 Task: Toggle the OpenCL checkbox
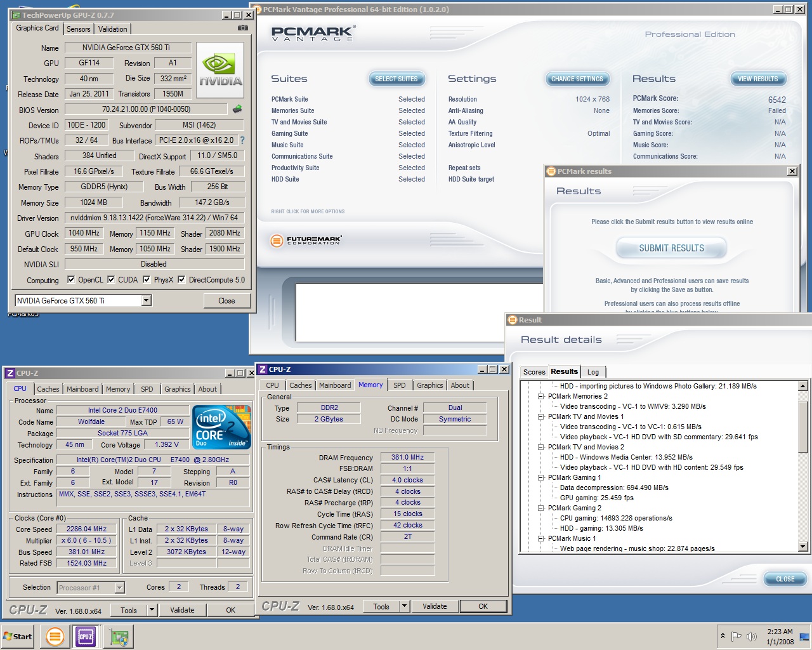pos(71,279)
